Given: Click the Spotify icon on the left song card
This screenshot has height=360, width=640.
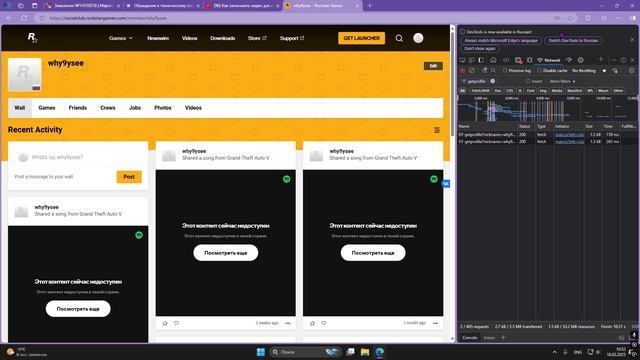Looking at the screenshot, I should 139,235.
